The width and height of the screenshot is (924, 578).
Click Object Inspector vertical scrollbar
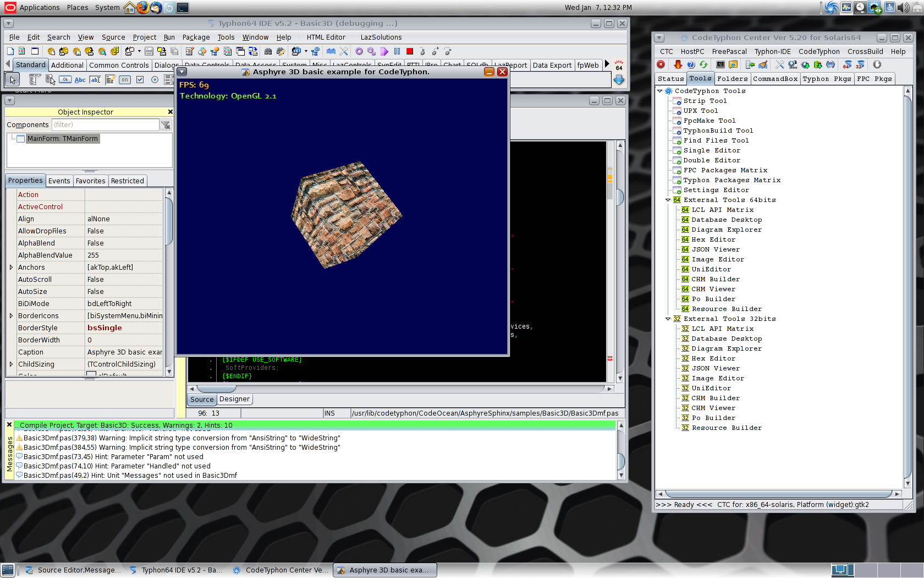169,283
